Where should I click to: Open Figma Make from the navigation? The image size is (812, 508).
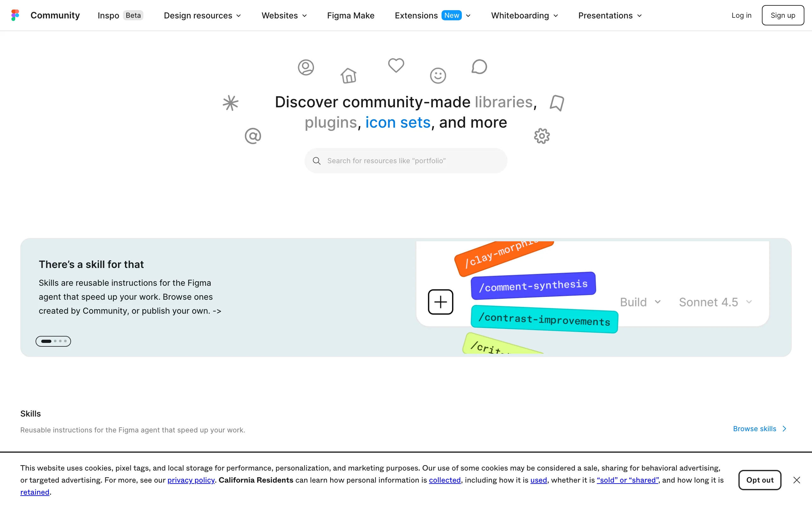pos(350,16)
